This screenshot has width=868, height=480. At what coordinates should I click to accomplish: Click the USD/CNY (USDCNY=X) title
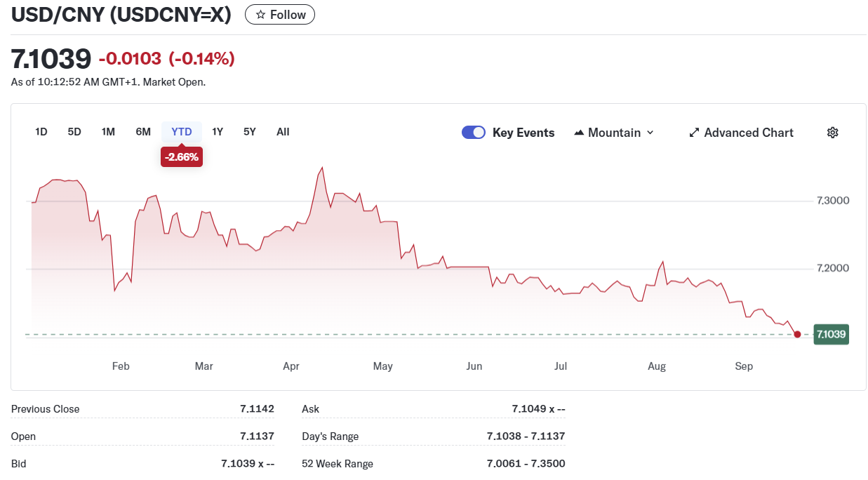pos(121,15)
